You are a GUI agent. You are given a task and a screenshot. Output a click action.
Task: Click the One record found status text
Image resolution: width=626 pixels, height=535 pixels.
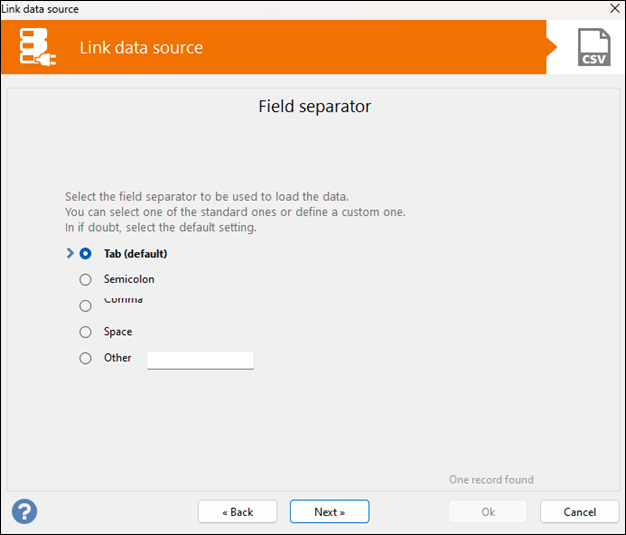click(x=491, y=480)
